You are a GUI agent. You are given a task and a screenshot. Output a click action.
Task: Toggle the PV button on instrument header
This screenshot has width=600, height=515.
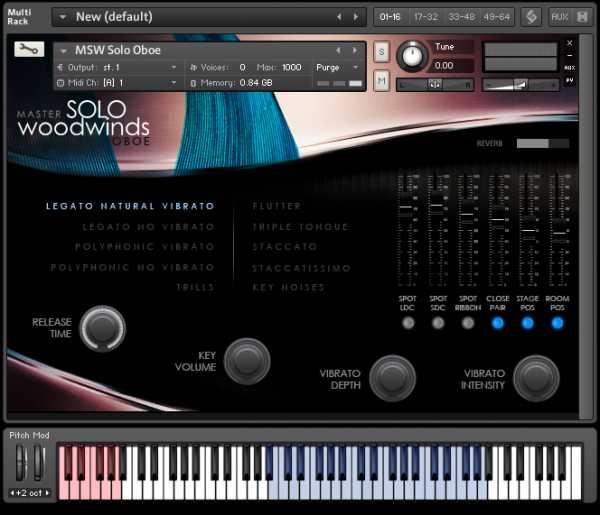(x=570, y=80)
